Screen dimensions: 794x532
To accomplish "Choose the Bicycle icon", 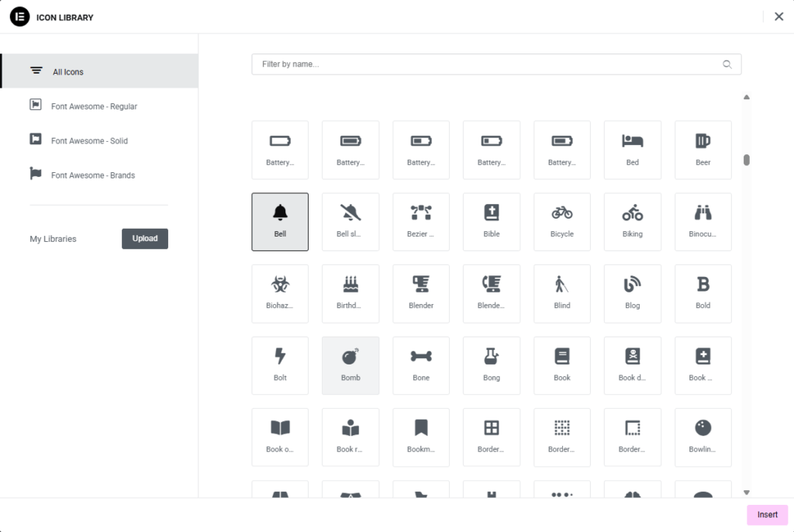I will (x=562, y=221).
